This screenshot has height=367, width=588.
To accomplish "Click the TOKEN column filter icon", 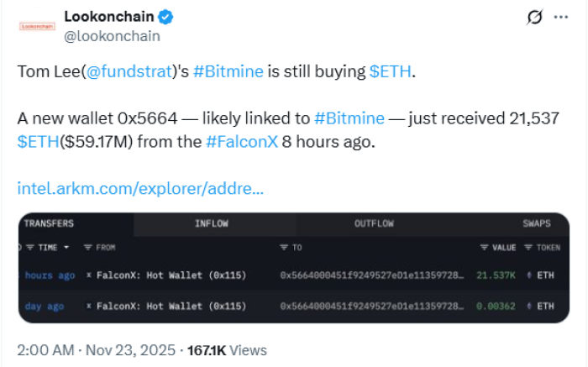I will [x=528, y=248].
